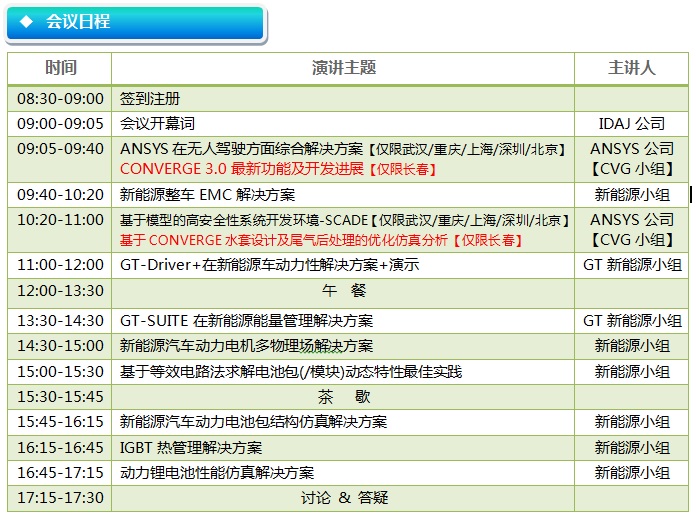Select the IGBT 热管理解决方案 topic

click(x=191, y=448)
